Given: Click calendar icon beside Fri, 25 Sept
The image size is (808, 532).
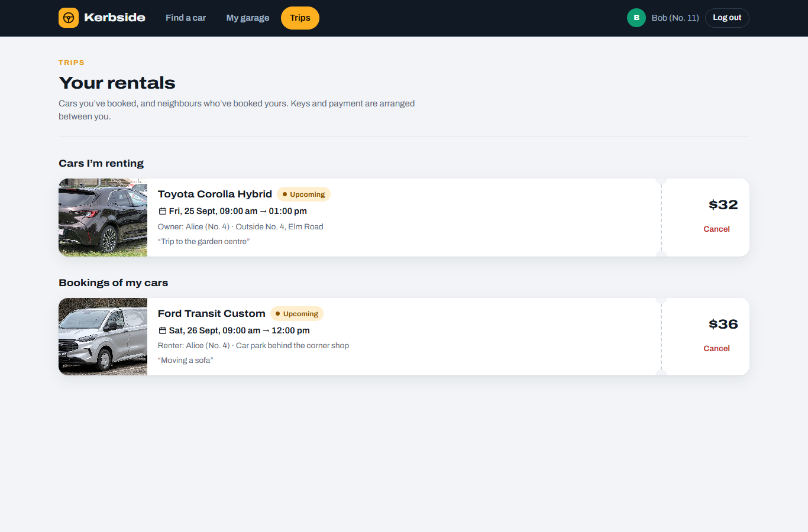Looking at the screenshot, I should tap(163, 211).
